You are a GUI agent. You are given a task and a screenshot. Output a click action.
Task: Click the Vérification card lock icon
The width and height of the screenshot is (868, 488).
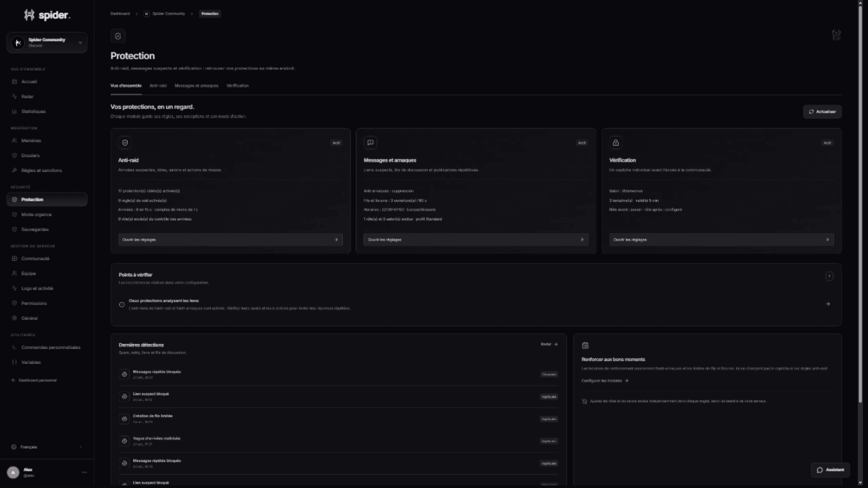(616, 143)
